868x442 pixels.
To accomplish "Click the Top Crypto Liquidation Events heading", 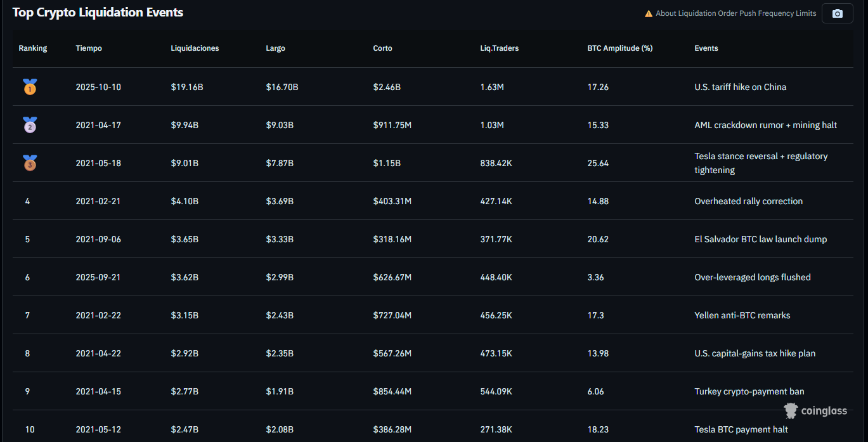I will [x=98, y=12].
